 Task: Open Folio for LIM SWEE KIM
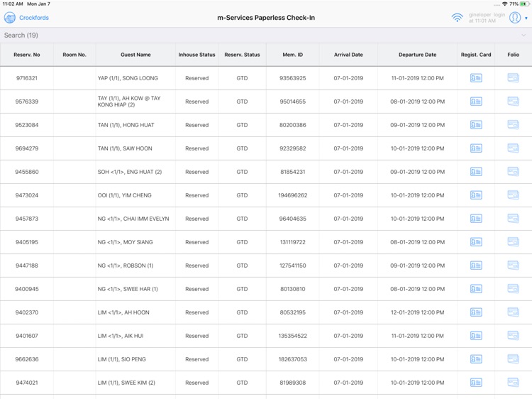(513, 383)
